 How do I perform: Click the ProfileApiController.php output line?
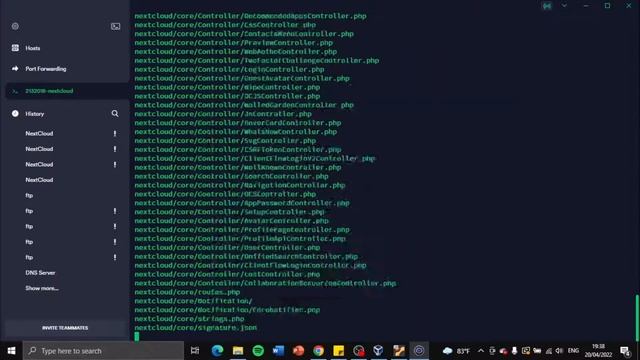pos(240,239)
